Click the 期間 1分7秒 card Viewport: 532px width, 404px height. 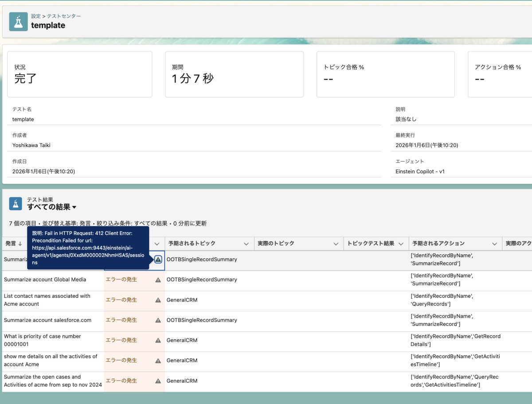click(x=235, y=75)
